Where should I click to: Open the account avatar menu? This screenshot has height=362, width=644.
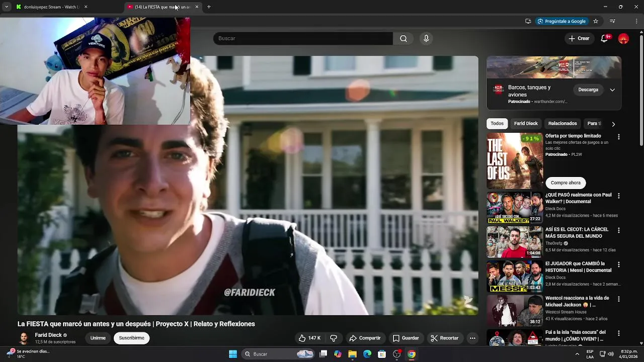click(623, 39)
